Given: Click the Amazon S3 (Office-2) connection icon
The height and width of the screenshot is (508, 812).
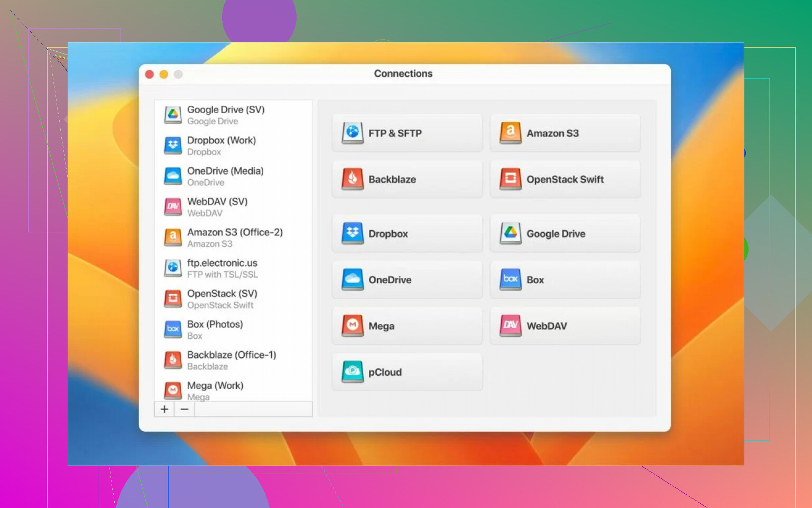Looking at the screenshot, I should tap(173, 238).
